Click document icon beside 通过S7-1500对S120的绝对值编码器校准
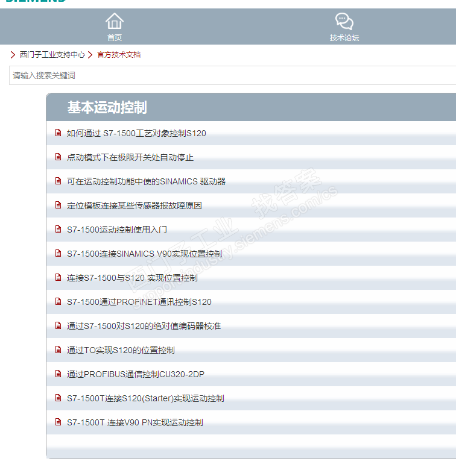The width and height of the screenshot is (456, 476). (x=58, y=325)
